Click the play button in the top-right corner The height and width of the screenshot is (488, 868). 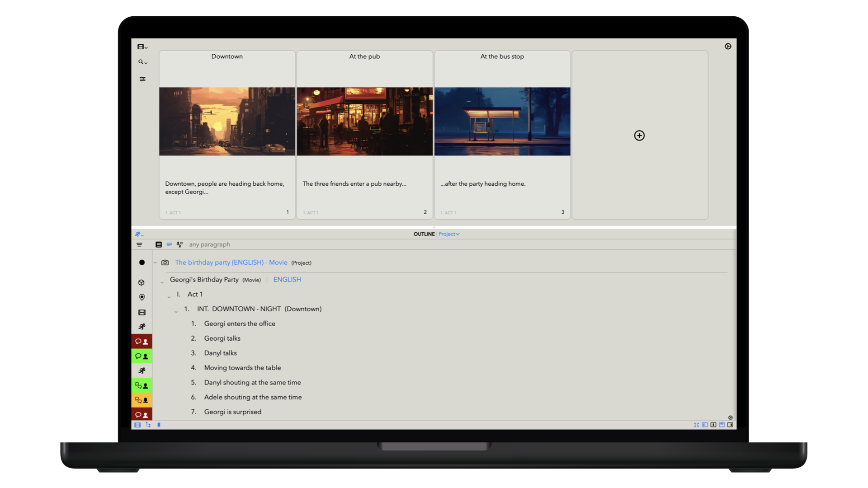tap(728, 46)
